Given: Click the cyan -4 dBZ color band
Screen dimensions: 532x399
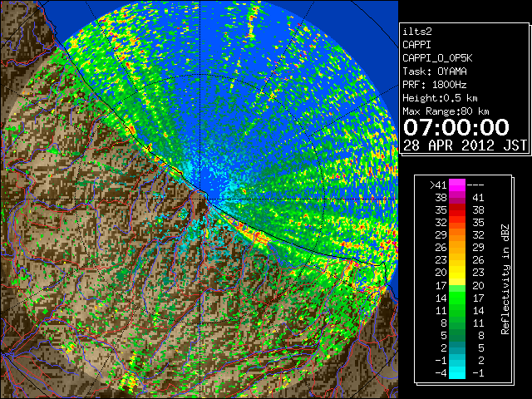Looking at the screenshot, I should click(457, 372).
